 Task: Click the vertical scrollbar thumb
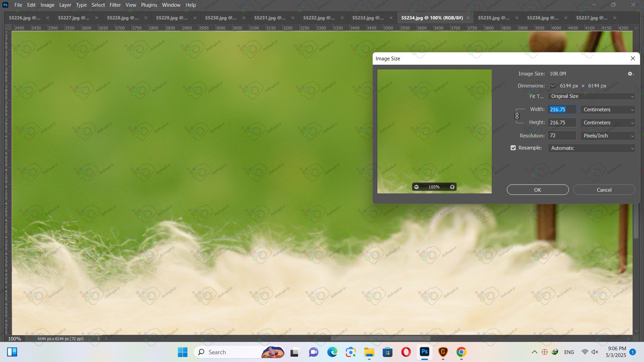[x=636, y=221]
